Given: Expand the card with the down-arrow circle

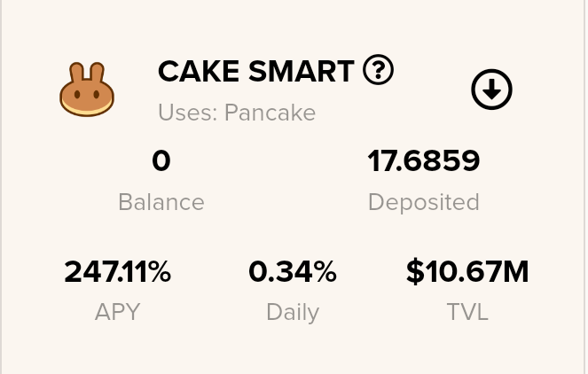Looking at the screenshot, I should pos(491,90).
